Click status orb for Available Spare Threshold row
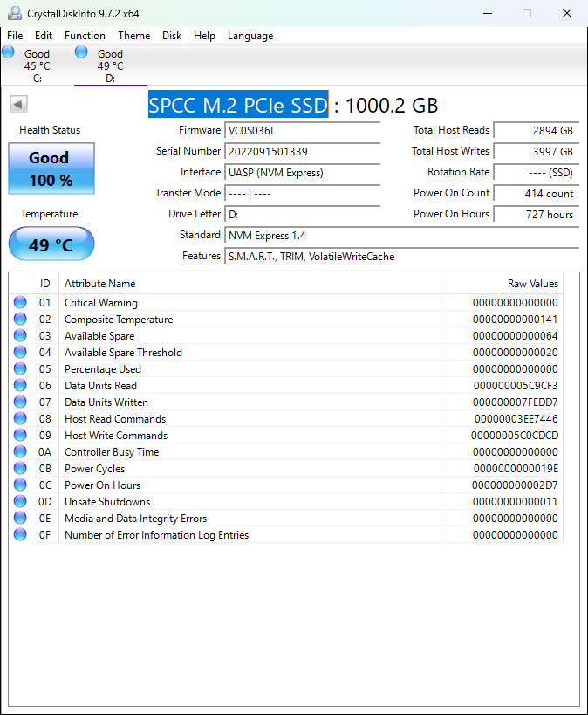The image size is (588, 715). click(20, 352)
